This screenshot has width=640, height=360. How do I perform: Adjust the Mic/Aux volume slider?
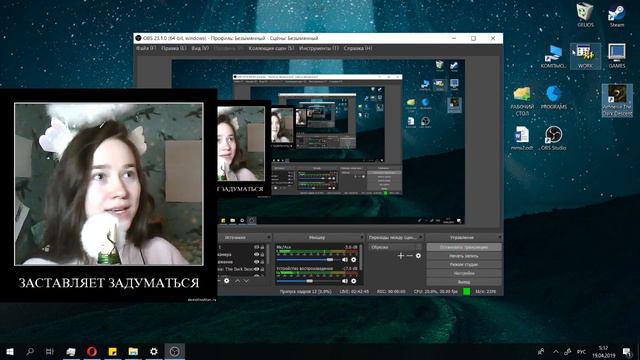[x=308, y=260]
